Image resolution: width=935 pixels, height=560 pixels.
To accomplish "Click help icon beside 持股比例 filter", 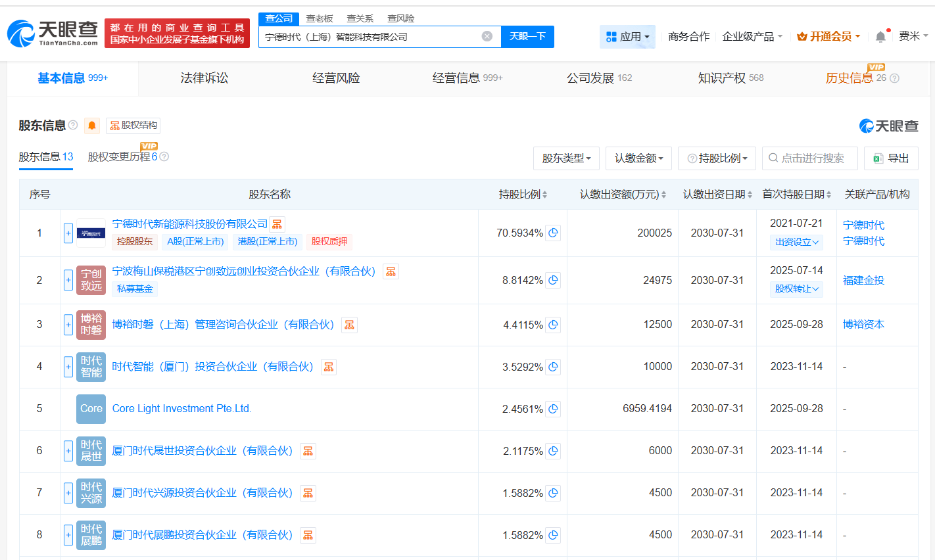I will coord(691,158).
